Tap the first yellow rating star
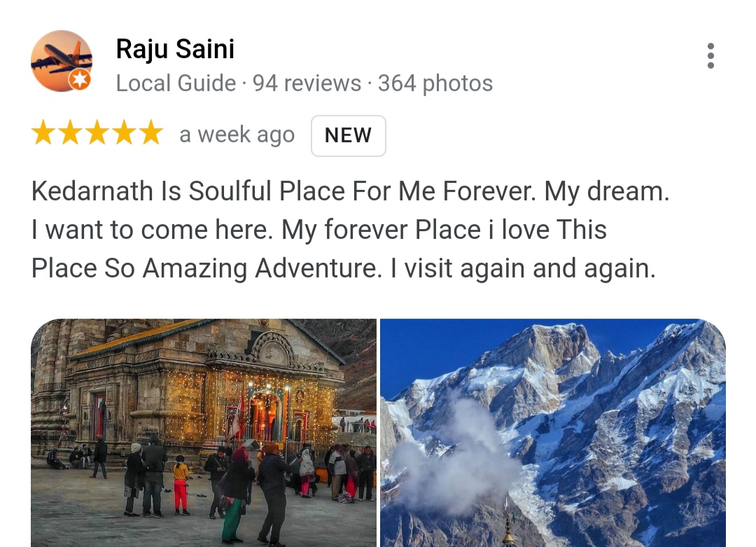756x547 pixels. click(43, 132)
